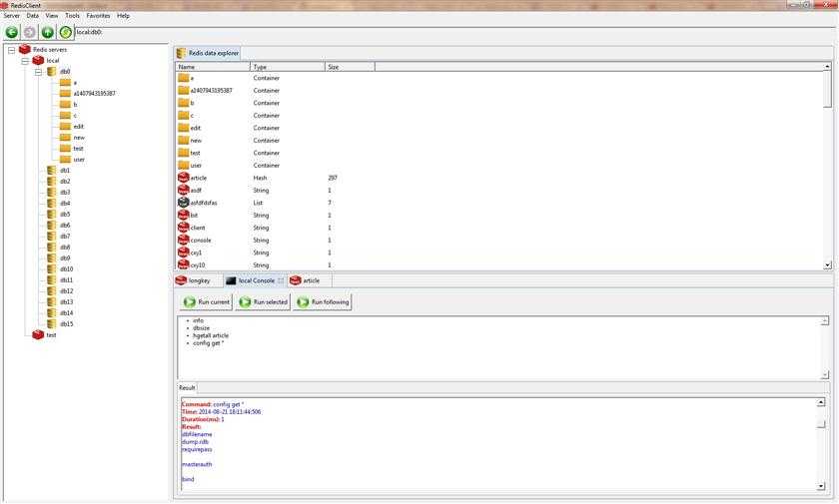This screenshot has width=839, height=504.
Task: Place cursor on the 'dbsize' console line
Action: tap(201, 328)
